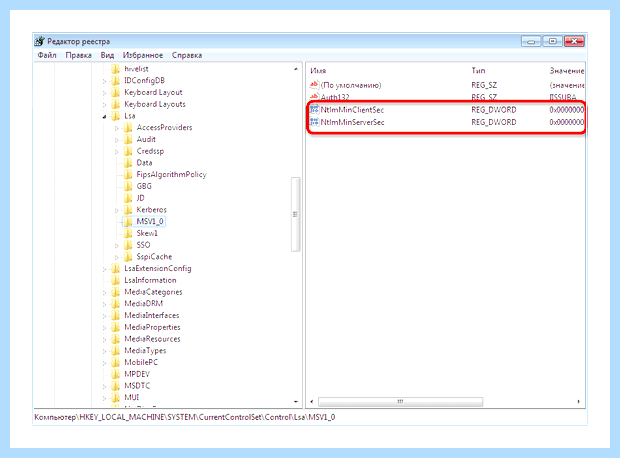Select the MediaDRM key

pos(144,304)
